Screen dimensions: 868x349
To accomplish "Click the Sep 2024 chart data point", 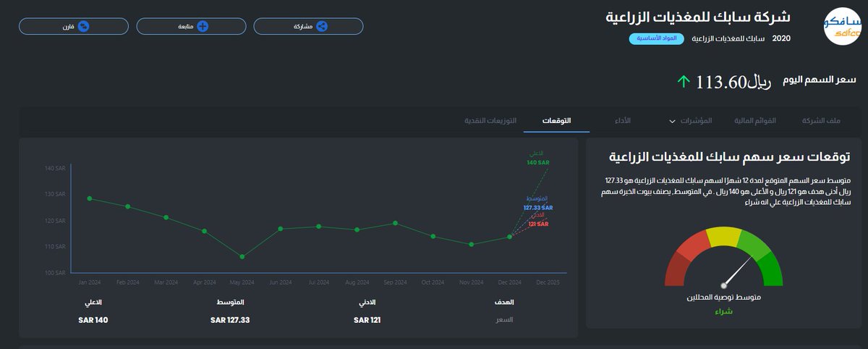I will 395,223.
